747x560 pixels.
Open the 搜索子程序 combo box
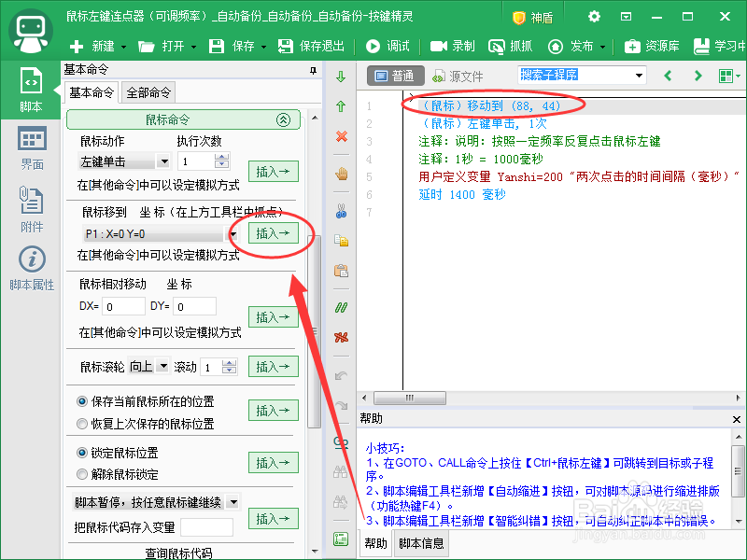[x=639, y=76]
